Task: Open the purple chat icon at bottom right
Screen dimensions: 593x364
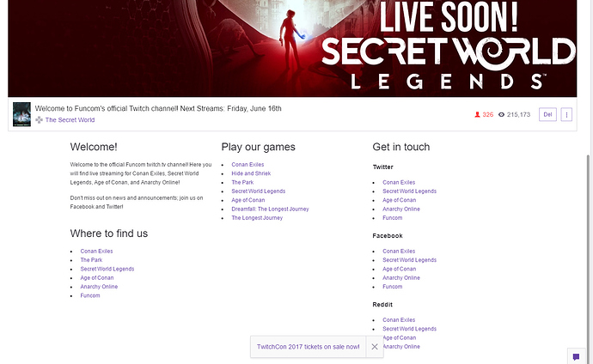Action: click(x=576, y=356)
